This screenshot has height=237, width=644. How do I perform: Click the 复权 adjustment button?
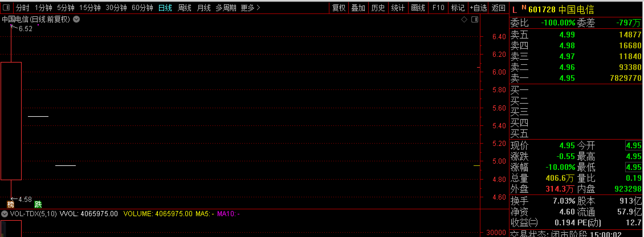(339, 8)
